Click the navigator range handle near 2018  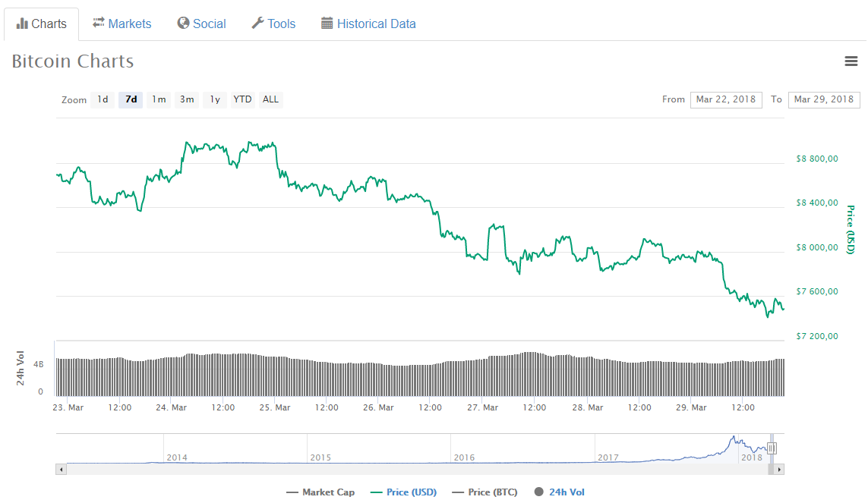coord(772,448)
